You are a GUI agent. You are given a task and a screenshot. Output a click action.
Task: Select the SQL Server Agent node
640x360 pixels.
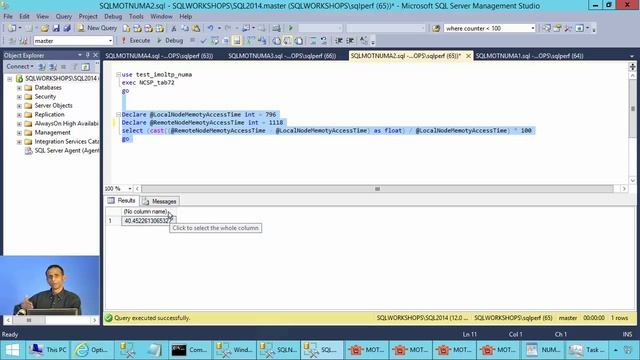[67, 150]
